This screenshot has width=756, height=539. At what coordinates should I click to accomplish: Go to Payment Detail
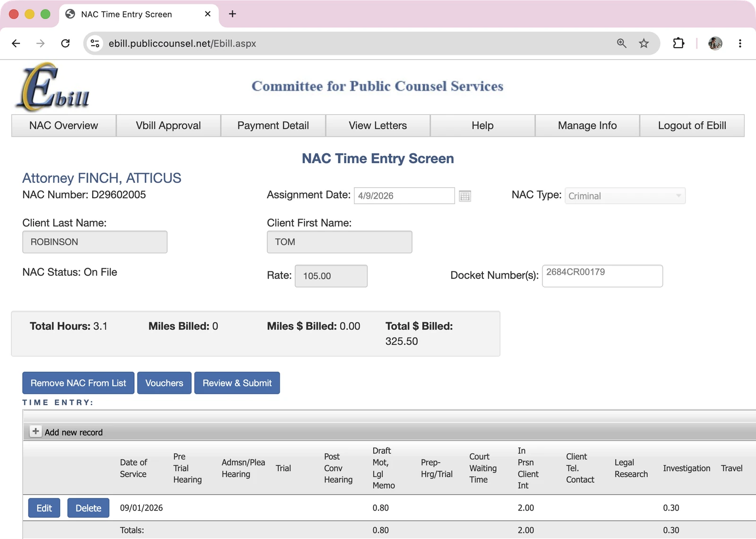coord(273,126)
